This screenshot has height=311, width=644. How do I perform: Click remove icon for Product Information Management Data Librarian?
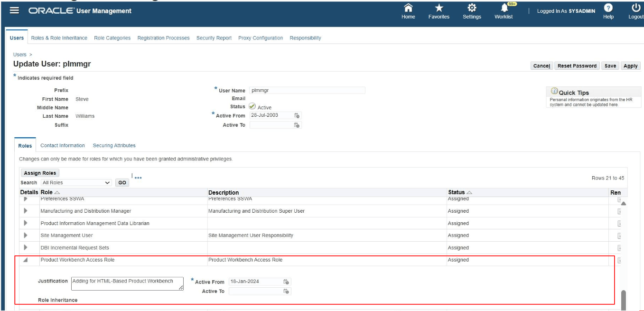[x=619, y=223]
